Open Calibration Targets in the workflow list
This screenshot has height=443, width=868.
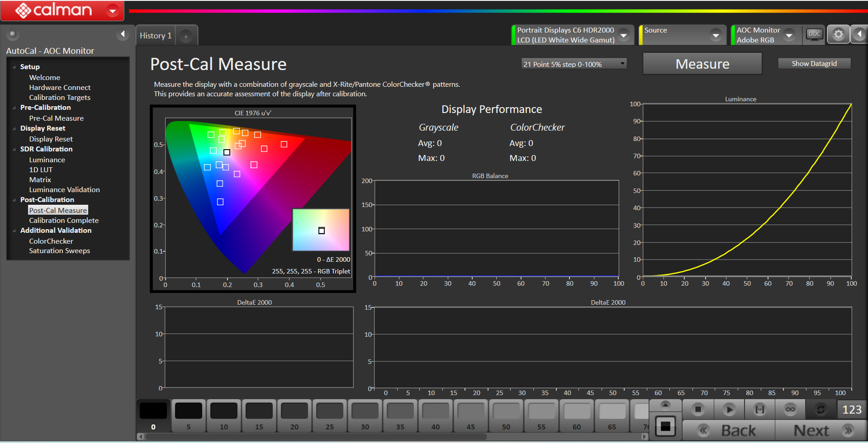pos(60,98)
